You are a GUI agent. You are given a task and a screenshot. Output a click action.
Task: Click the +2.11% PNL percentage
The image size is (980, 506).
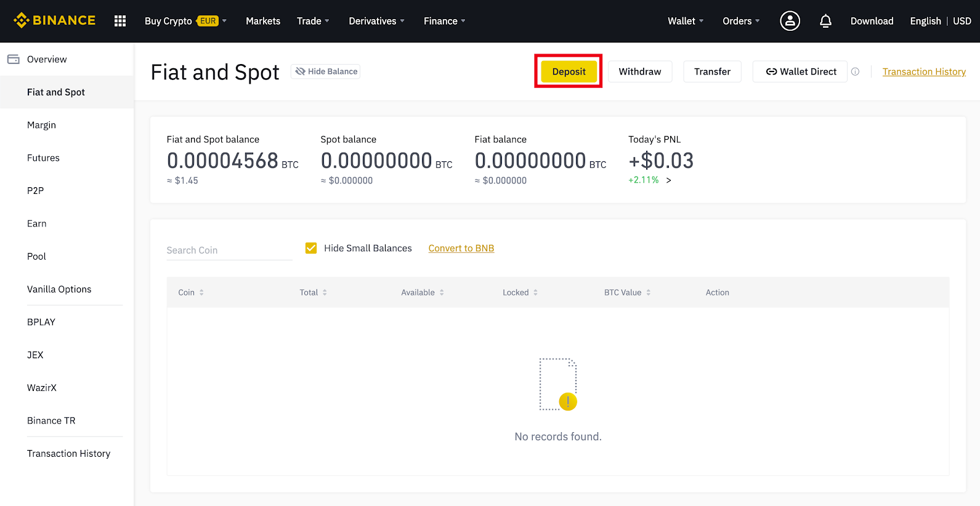point(643,180)
